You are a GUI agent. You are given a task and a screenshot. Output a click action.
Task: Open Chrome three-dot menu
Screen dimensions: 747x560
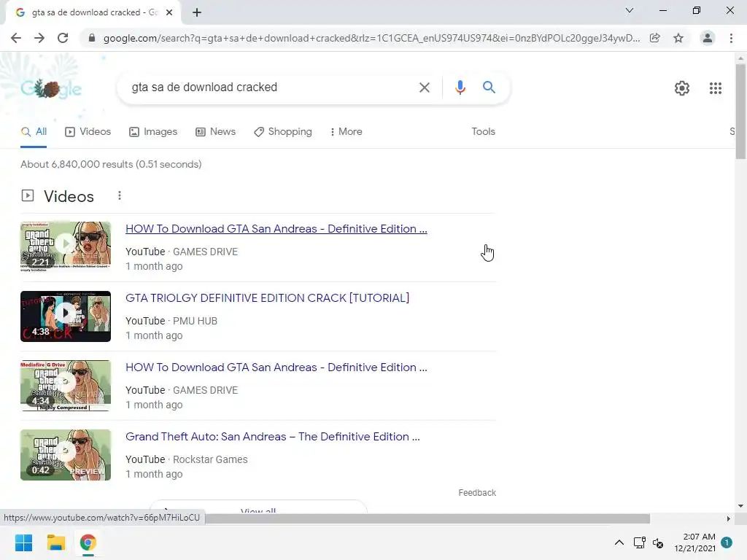click(731, 38)
